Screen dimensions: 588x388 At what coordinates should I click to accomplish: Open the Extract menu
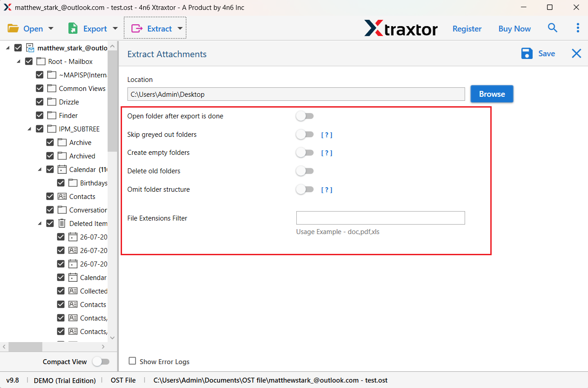click(155, 28)
